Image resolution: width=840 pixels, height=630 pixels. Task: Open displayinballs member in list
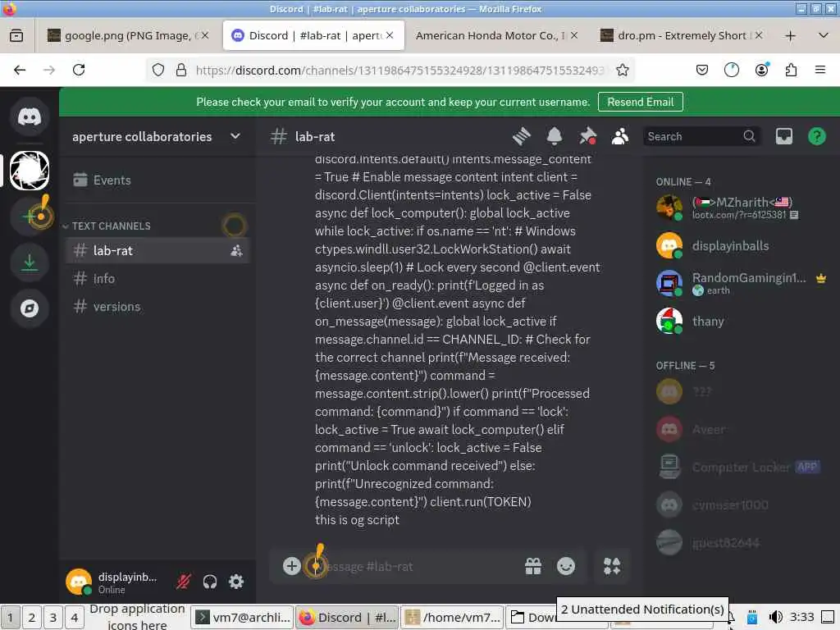(x=742, y=246)
